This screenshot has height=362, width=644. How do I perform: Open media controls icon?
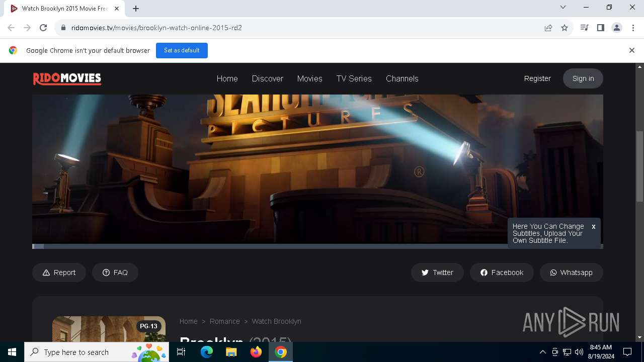click(584, 28)
